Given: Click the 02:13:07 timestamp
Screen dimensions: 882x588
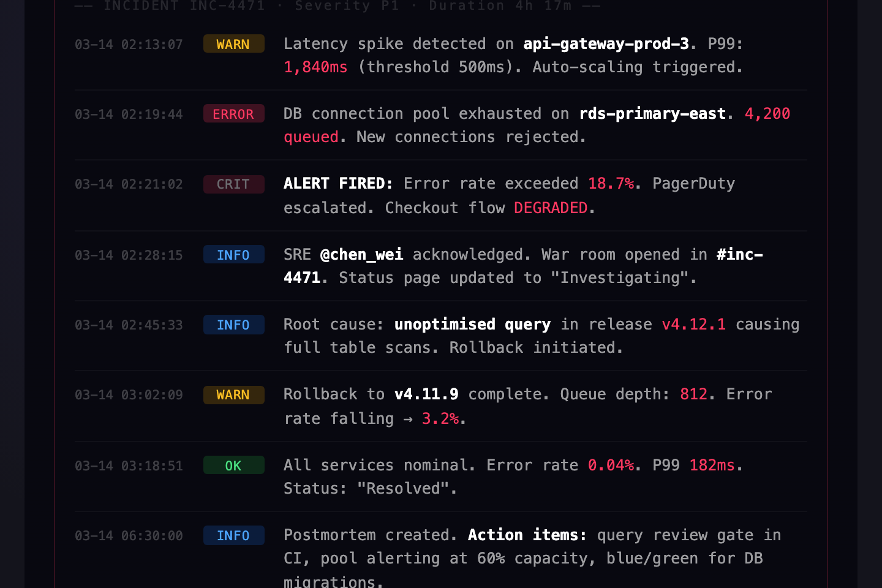Looking at the screenshot, I should (x=129, y=44).
